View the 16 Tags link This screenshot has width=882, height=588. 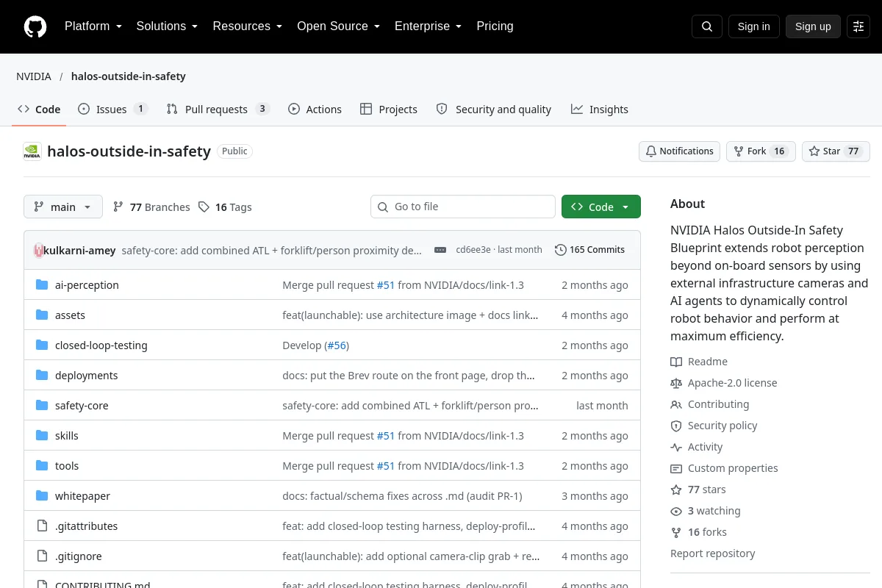[225, 207]
